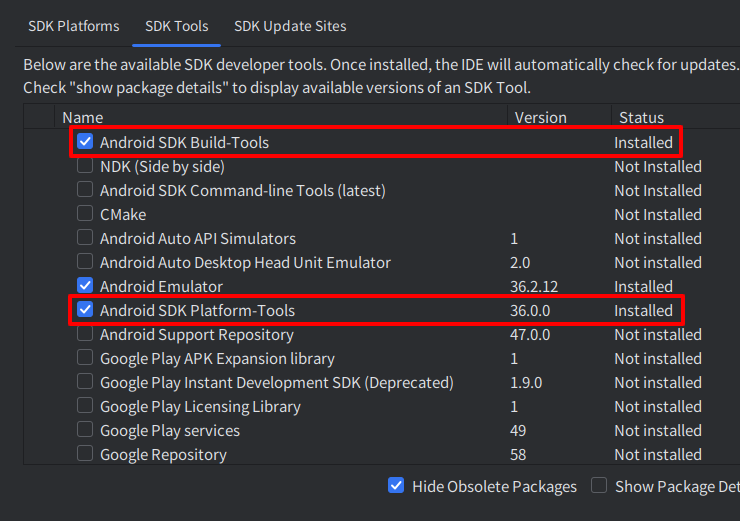Viewport: 740px width, 521px height.
Task: Enable Google Play services checkbox
Action: 85,430
